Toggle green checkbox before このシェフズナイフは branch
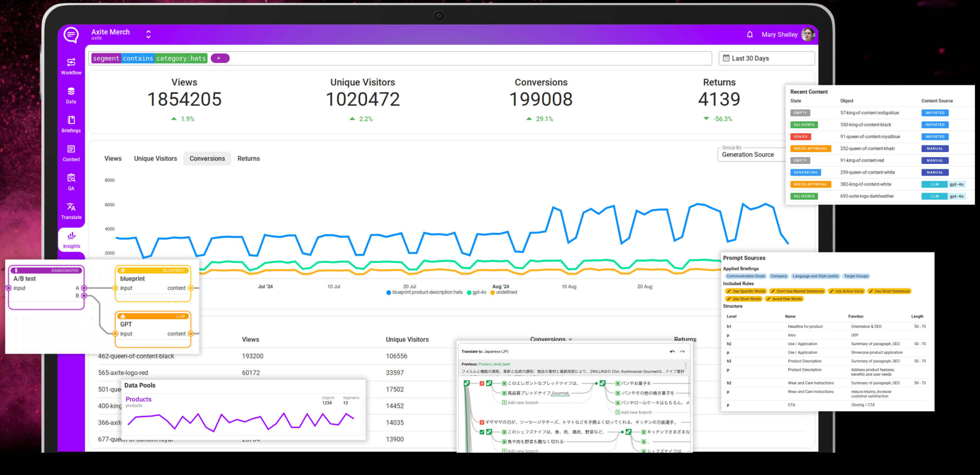The image size is (980, 475). point(481,432)
